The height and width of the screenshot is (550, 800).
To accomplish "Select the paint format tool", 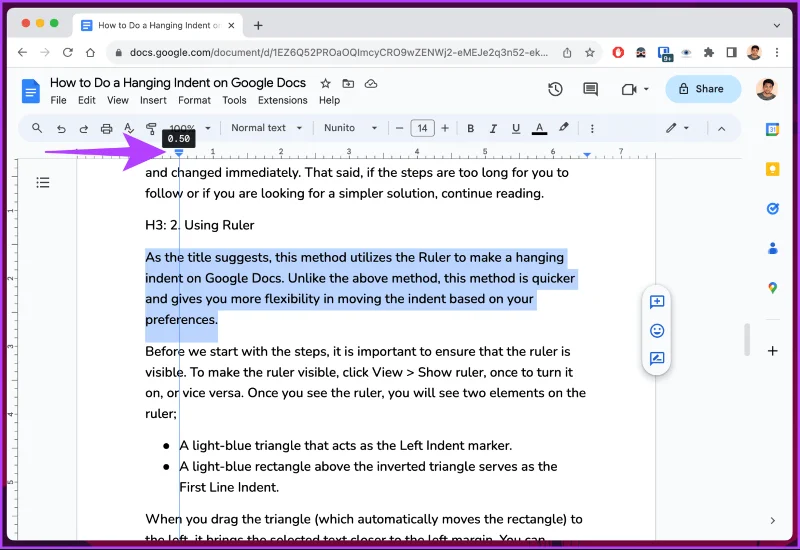I will coord(151,128).
